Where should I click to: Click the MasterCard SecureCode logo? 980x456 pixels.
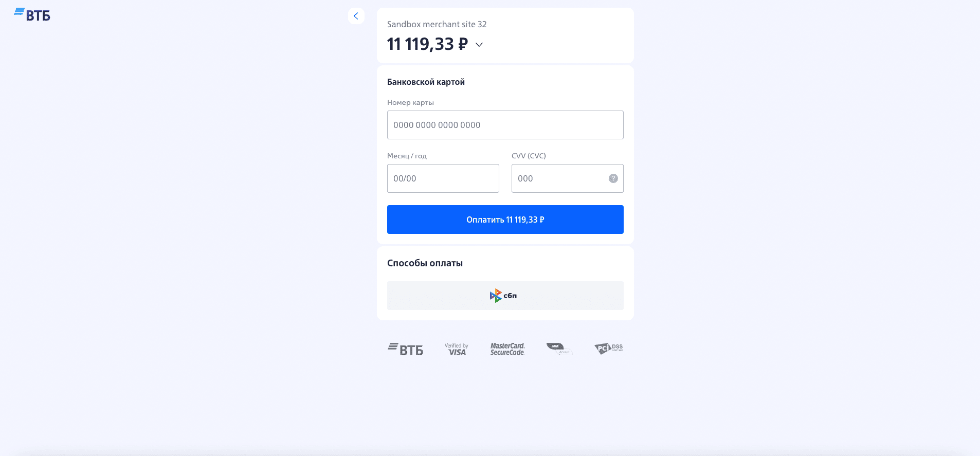tap(507, 349)
